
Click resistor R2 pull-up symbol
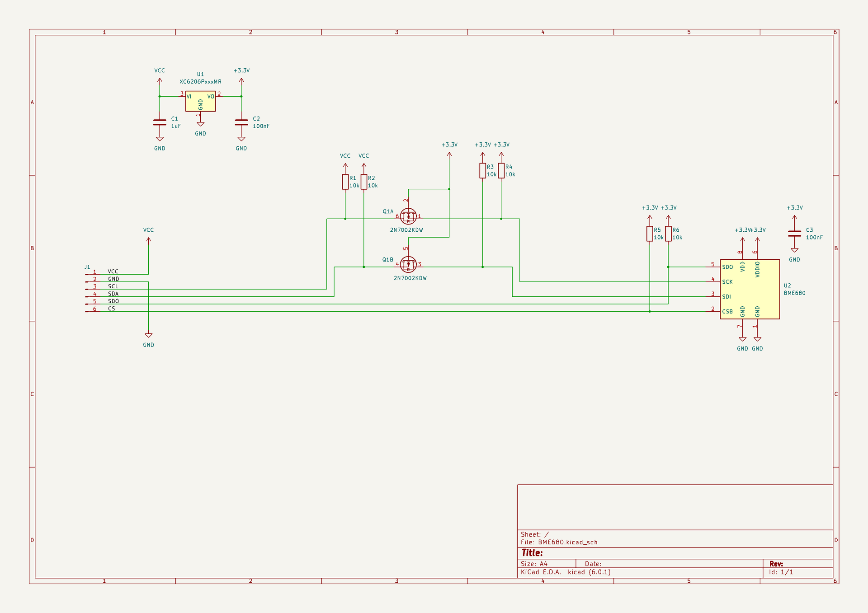coord(364,182)
